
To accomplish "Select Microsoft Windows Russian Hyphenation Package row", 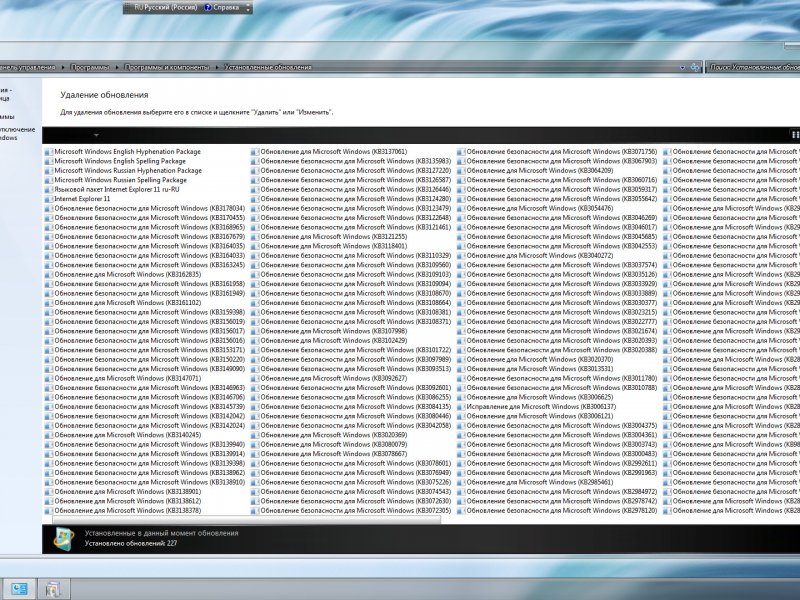I will pos(123,170).
